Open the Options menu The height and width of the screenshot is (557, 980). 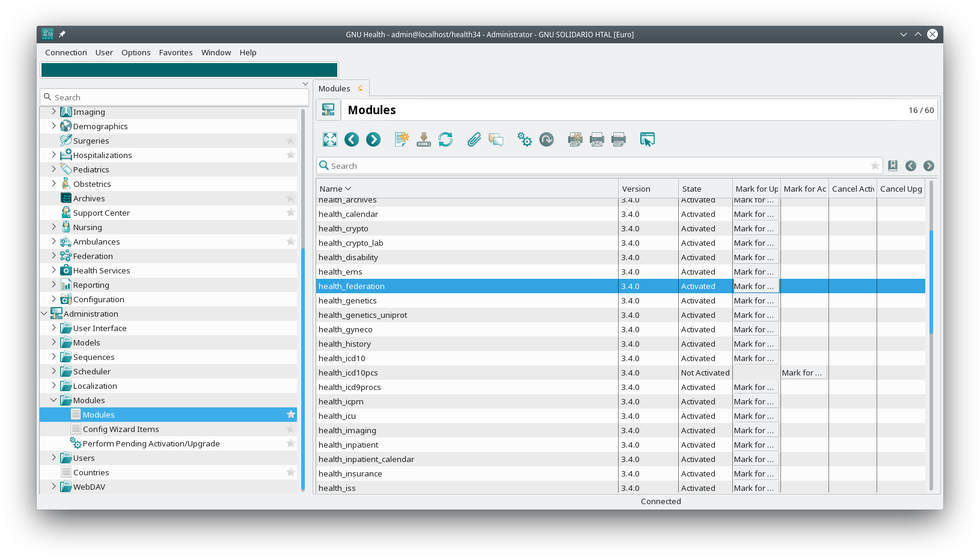click(x=136, y=52)
